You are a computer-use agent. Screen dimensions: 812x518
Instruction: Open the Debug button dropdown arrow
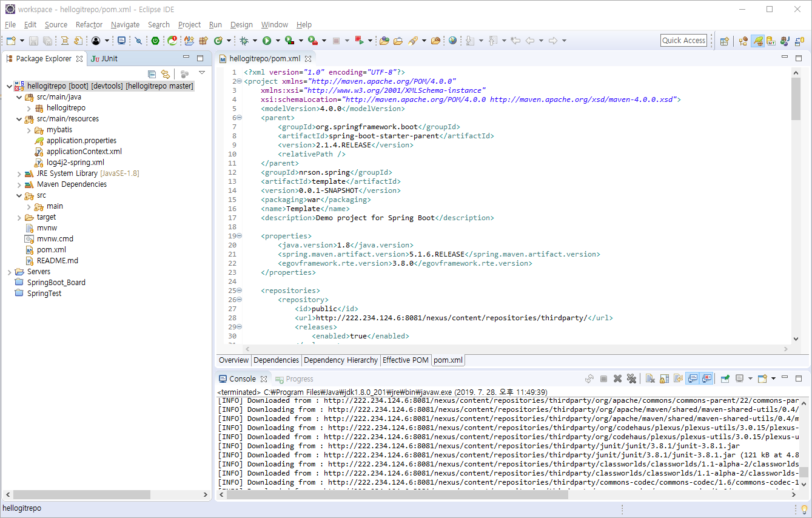255,41
